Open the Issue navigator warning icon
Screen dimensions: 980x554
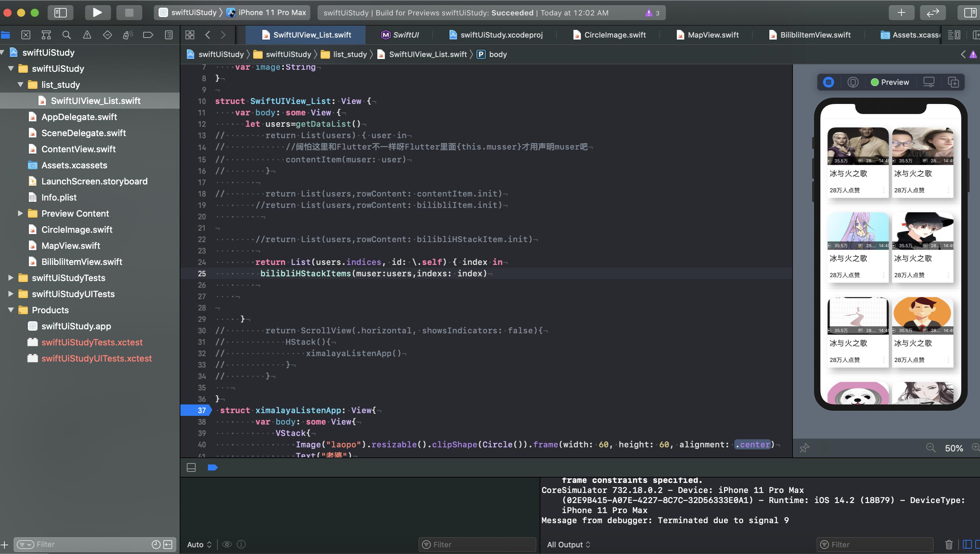87,35
